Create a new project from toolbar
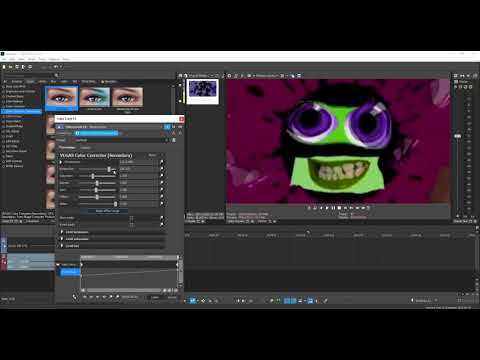 pyautogui.click(x=4, y=67)
